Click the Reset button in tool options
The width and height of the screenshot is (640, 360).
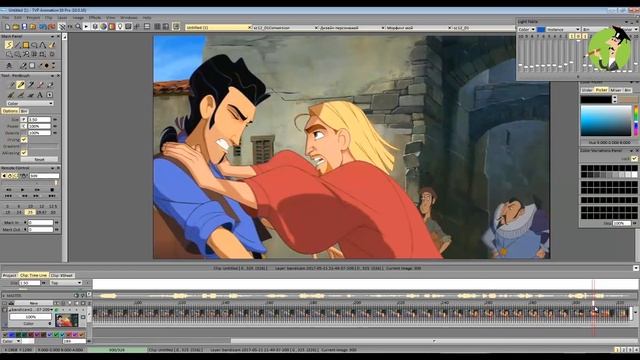(x=39, y=159)
